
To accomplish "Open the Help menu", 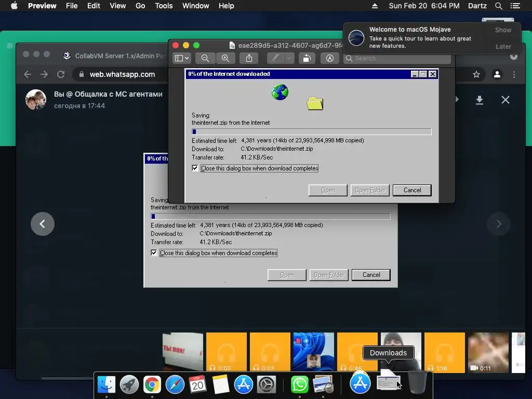I will [x=227, y=6].
